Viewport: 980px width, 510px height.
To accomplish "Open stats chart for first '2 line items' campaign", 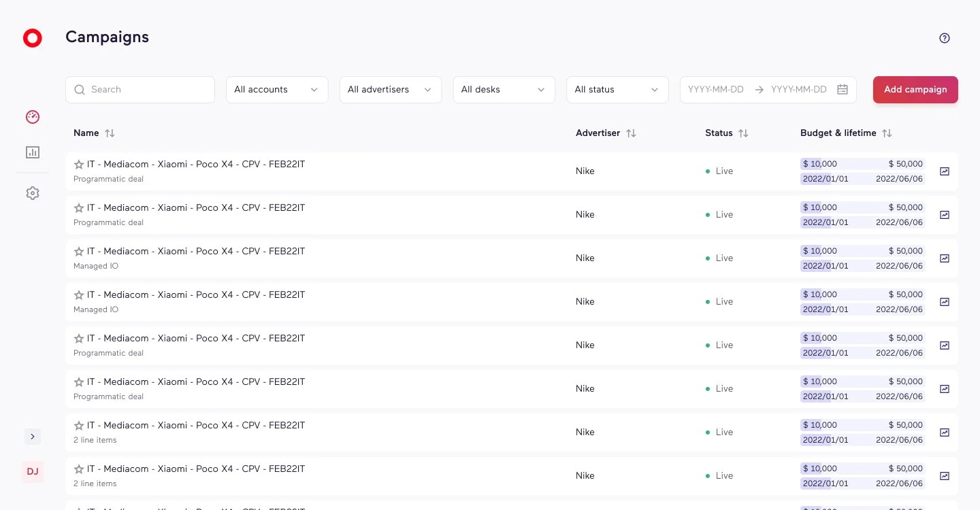I will (x=945, y=432).
